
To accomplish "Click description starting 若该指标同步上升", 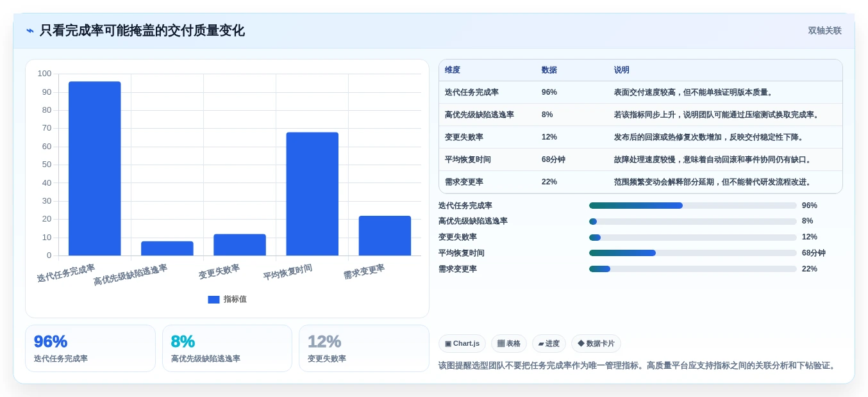I will coord(718,115).
